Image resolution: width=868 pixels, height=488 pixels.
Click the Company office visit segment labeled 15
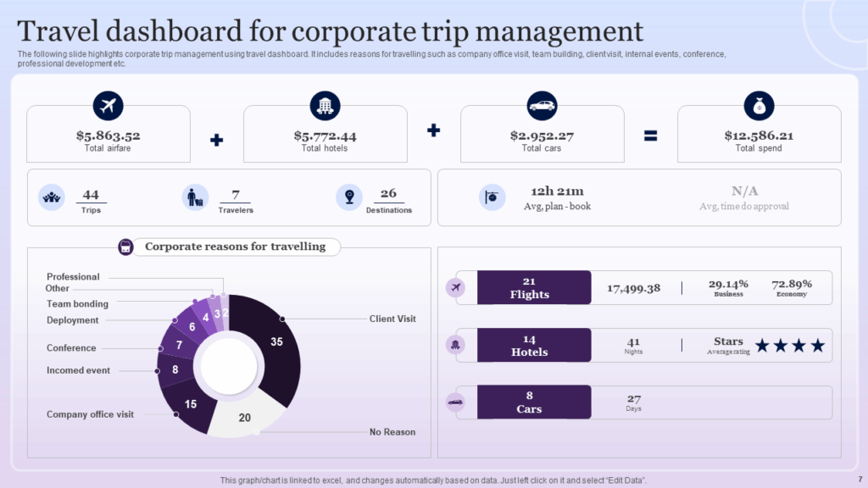[190, 405]
